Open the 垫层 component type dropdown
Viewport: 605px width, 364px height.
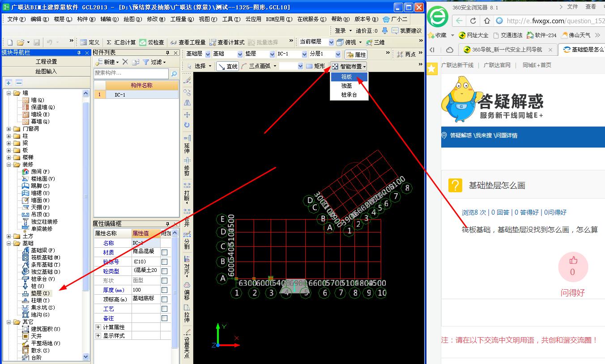coord(273,54)
